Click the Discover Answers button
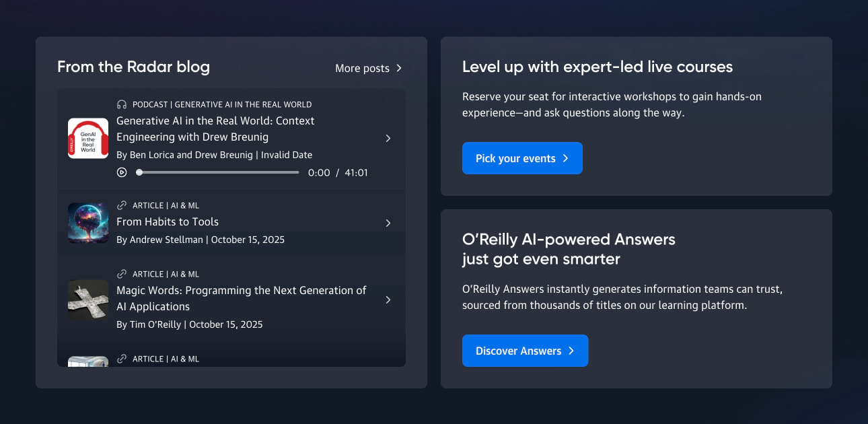 [525, 351]
